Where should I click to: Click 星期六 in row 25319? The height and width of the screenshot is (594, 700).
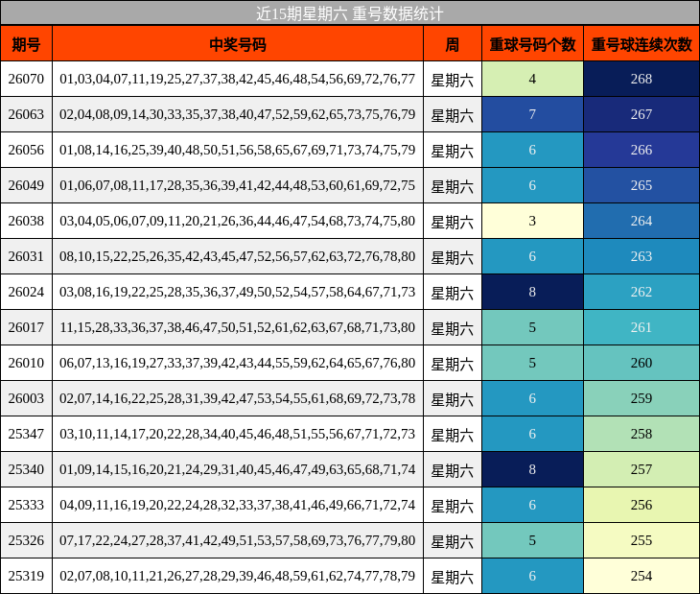(453, 577)
